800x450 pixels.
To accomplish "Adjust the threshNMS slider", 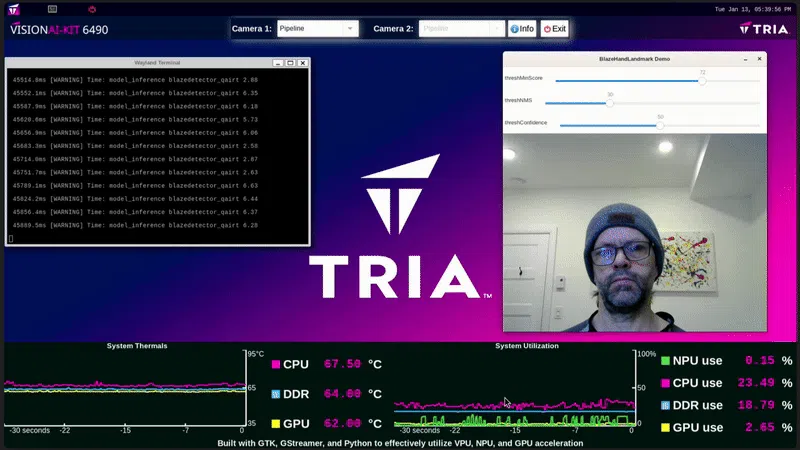I will click(652, 103).
